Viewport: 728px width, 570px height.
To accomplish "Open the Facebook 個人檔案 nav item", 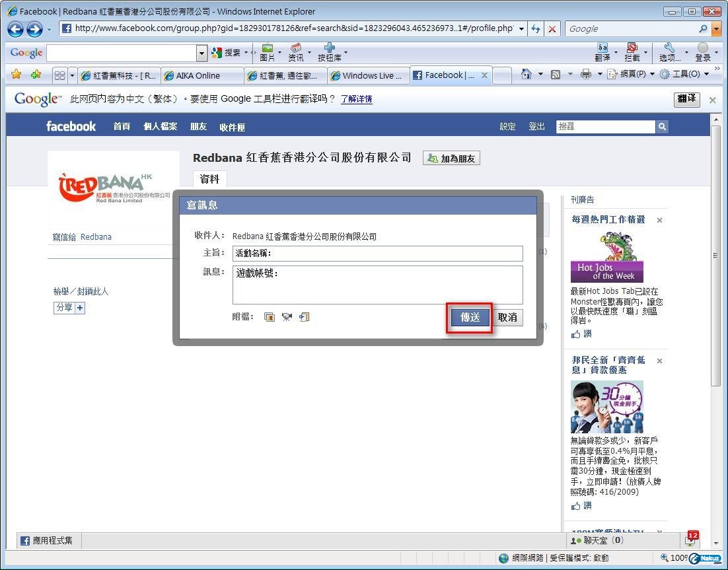I will click(160, 126).
